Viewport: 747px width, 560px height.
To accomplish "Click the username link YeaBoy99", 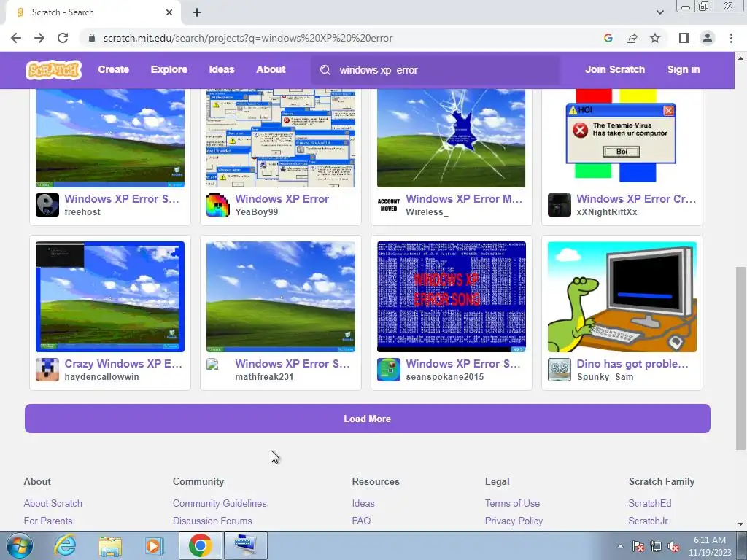I will 256,212.
